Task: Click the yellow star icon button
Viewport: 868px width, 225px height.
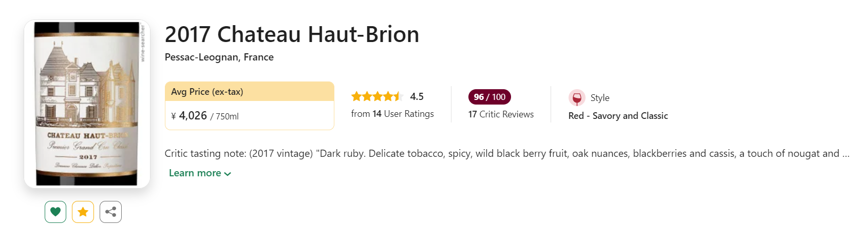Action: [x=83, y=212]
